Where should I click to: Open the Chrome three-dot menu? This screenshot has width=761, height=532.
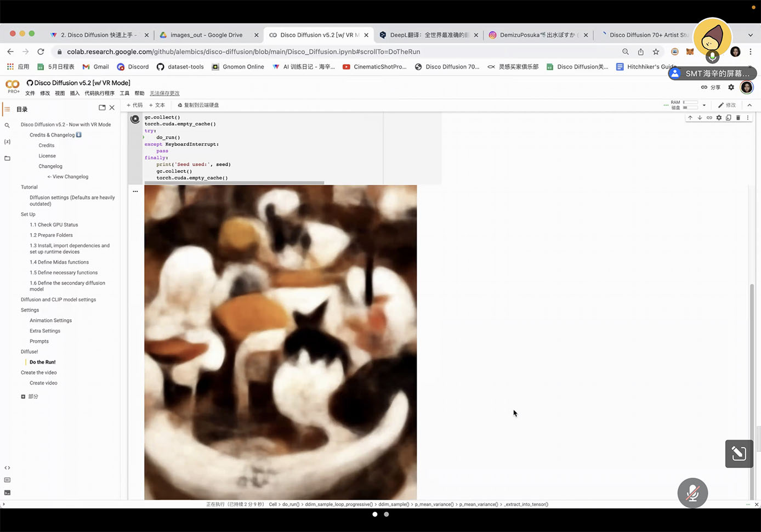pos(751,52)
